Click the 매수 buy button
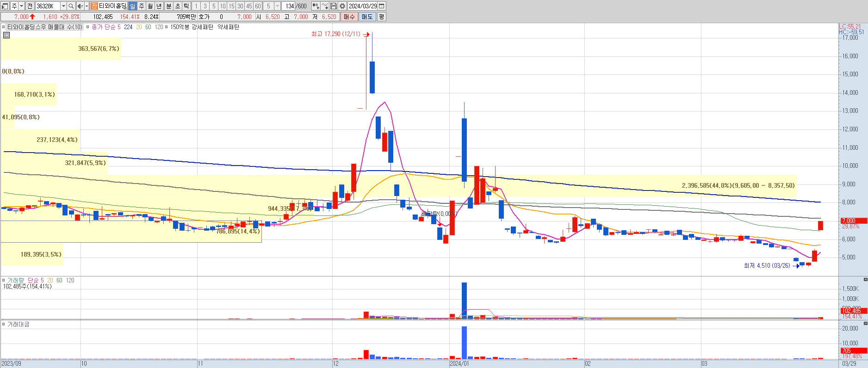This screenshot has width=868, height=368. [349, 17]
